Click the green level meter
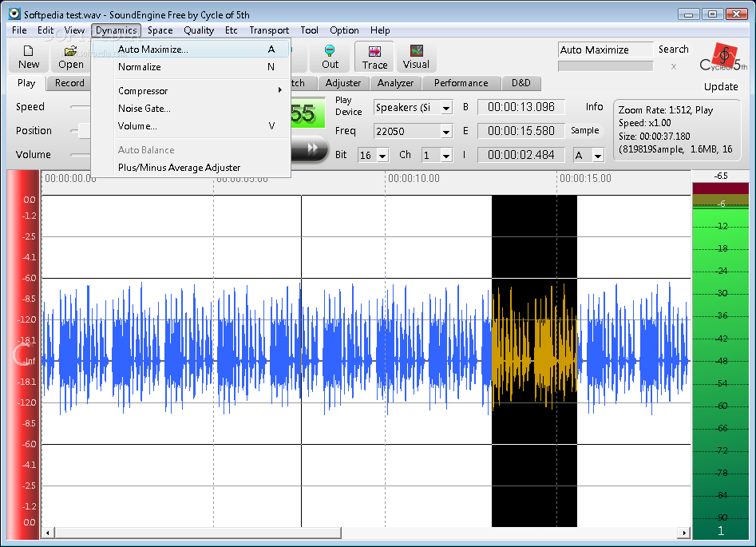The width and height of the screenshot is (756, 547). click(x=720, y=361)
